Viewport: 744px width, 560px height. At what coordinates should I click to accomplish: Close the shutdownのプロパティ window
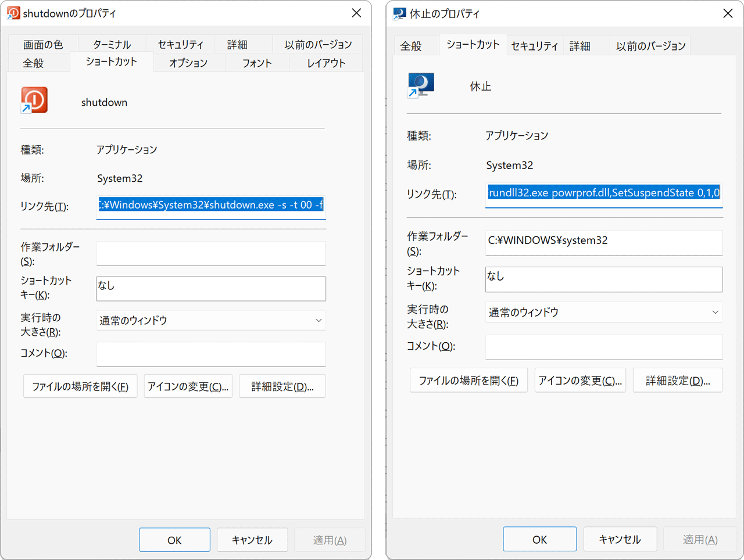[356, 13]
